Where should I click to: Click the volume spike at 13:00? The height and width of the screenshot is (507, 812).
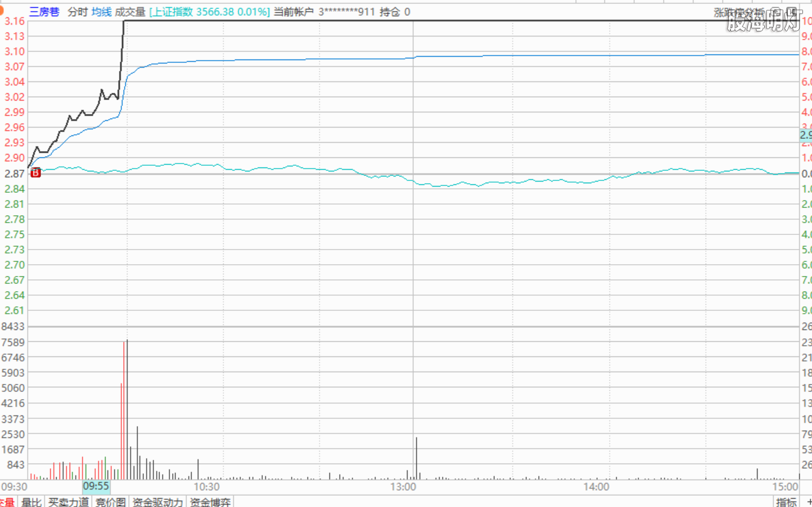pyautogui.click(x=417, y=458)
